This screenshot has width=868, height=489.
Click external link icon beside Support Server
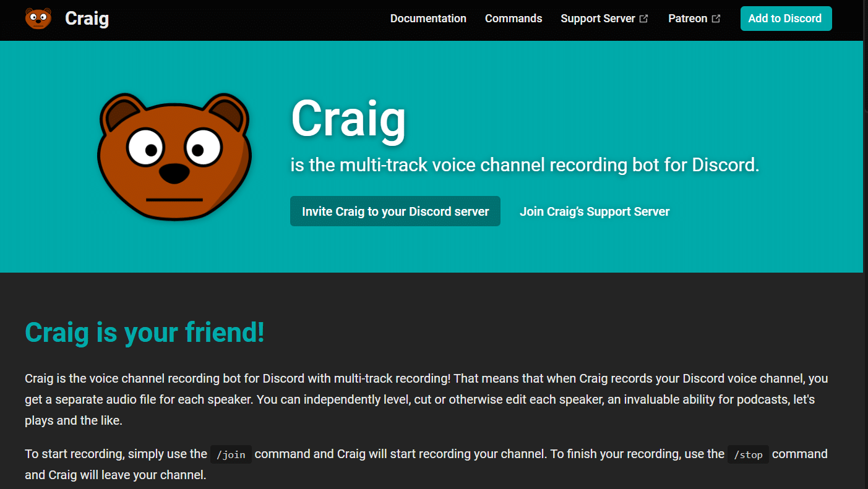pyautogui.click(x=644, y=19)
